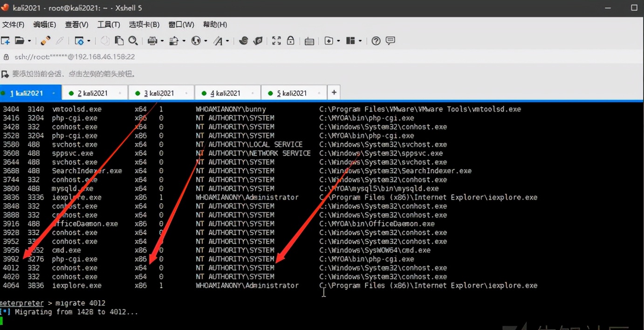This screenshot has height=330, width=644.
Task: Expand the file transfer dropdown arrow
Action: [x=184, y=41]
